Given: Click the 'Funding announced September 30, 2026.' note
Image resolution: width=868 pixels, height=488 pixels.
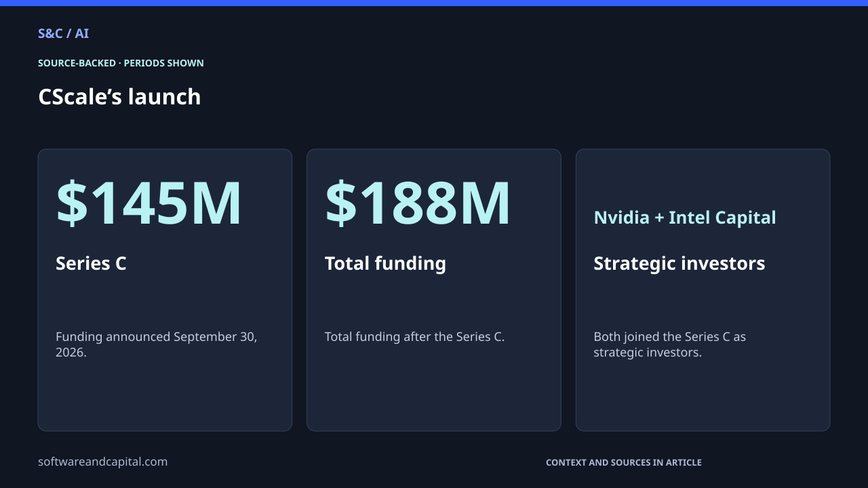Looking at the screenshot, I should click(157, 344).
